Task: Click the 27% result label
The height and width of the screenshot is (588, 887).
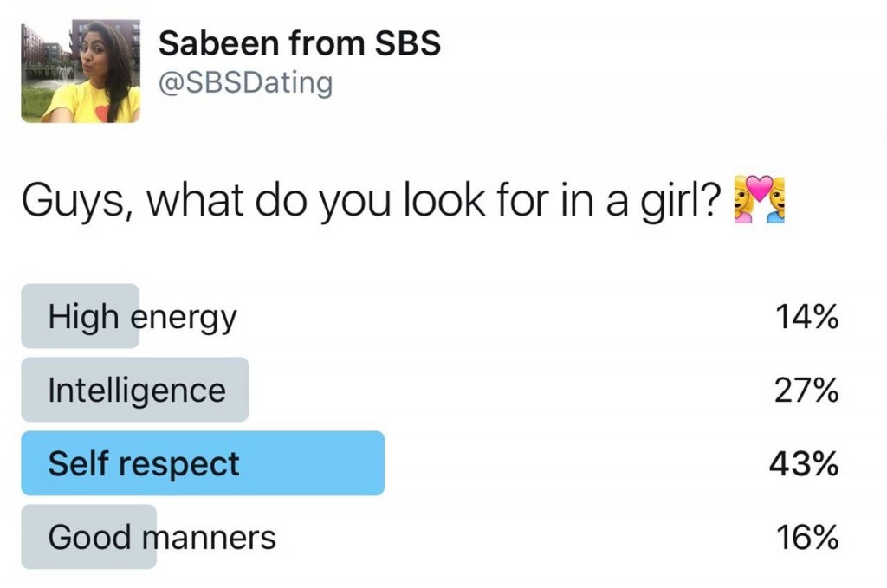Action: click(806, 390)
